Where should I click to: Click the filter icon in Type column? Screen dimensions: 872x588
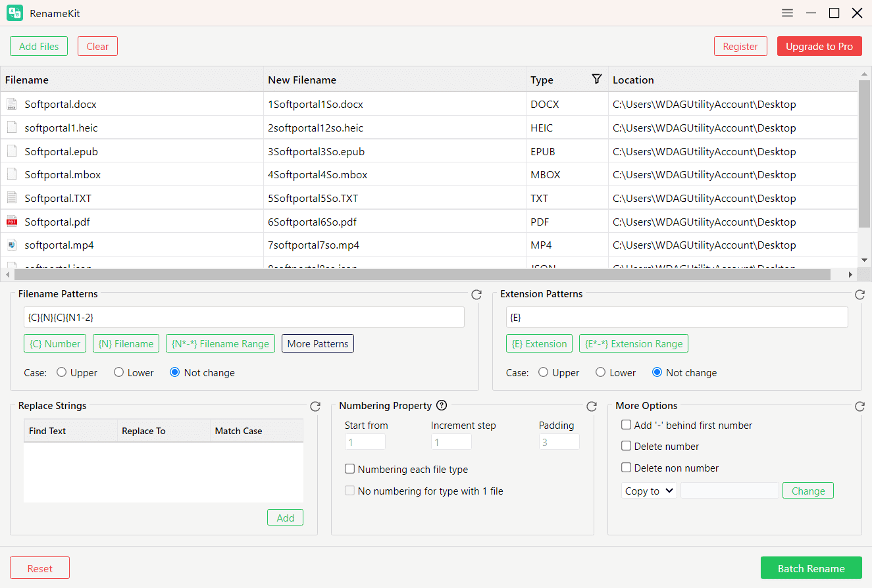coord(597,80)
